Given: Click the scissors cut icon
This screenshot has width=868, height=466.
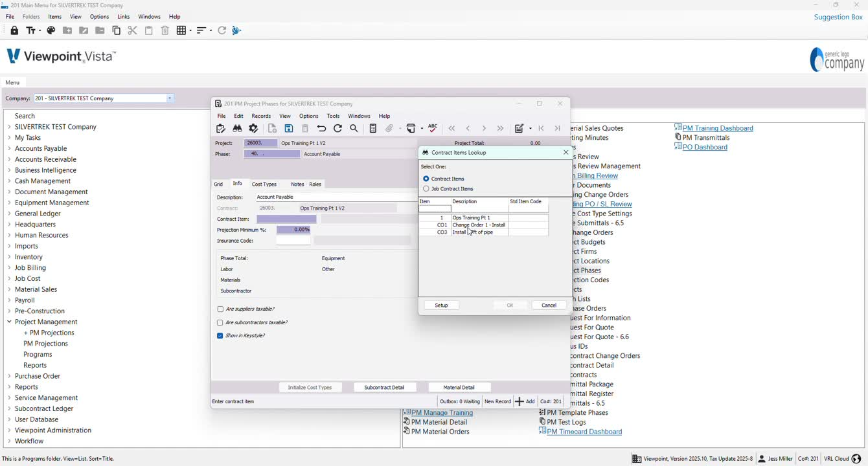Looking at the screenshot, I should tap(133, 30).
